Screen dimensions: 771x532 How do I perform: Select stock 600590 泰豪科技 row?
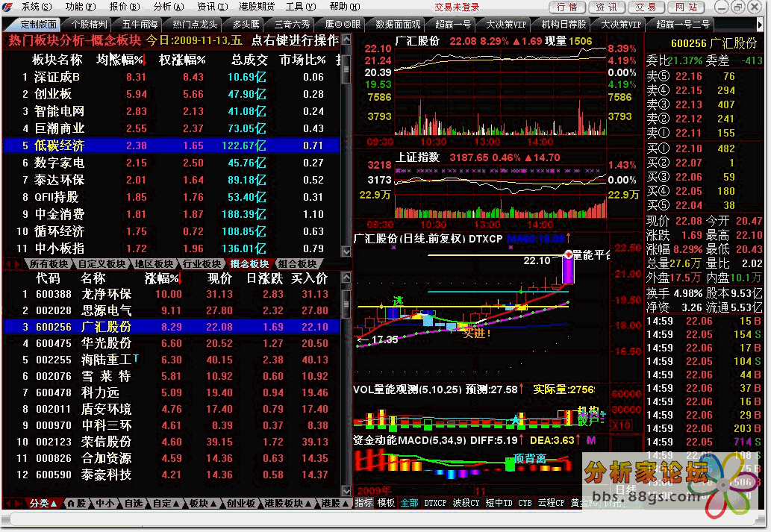click(171, 475)
